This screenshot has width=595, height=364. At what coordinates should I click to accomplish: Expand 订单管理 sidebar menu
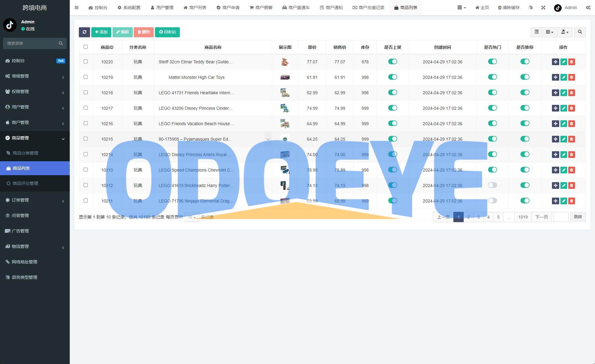35,200
